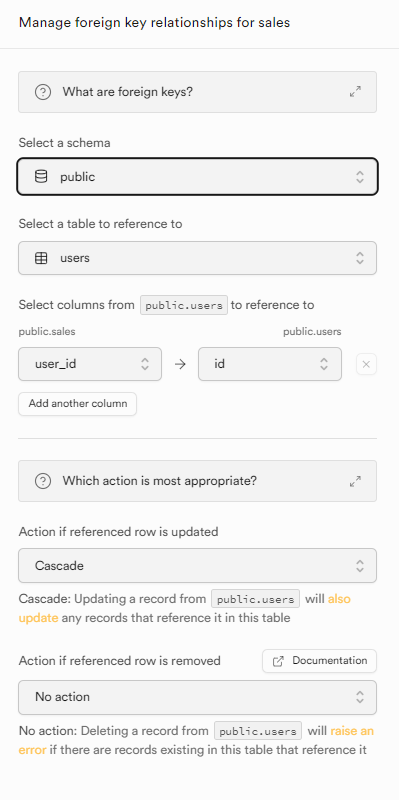This screenshot has width=399, height=800.
Task: Open the Documentation link button
Action: [319, 661]
